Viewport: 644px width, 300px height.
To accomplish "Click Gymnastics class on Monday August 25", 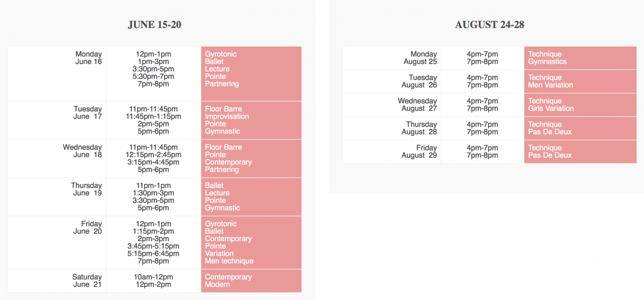I will (x=548, y=62).
